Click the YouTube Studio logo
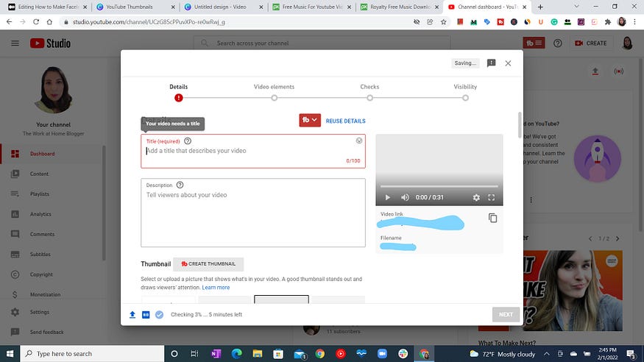644x362 pixels. (x=50, y=43)
